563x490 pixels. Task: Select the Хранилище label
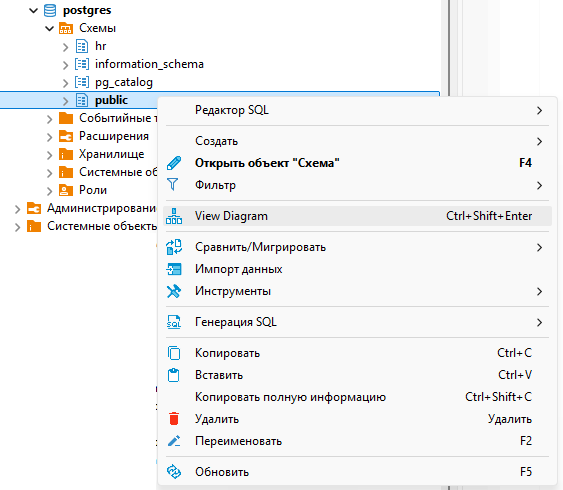click(112, 154)
